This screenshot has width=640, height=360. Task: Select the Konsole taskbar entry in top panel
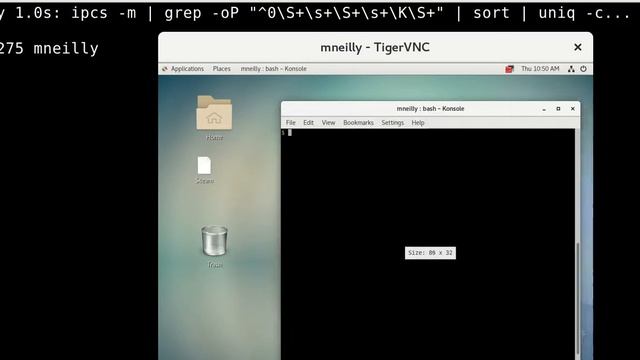[273, 69]
